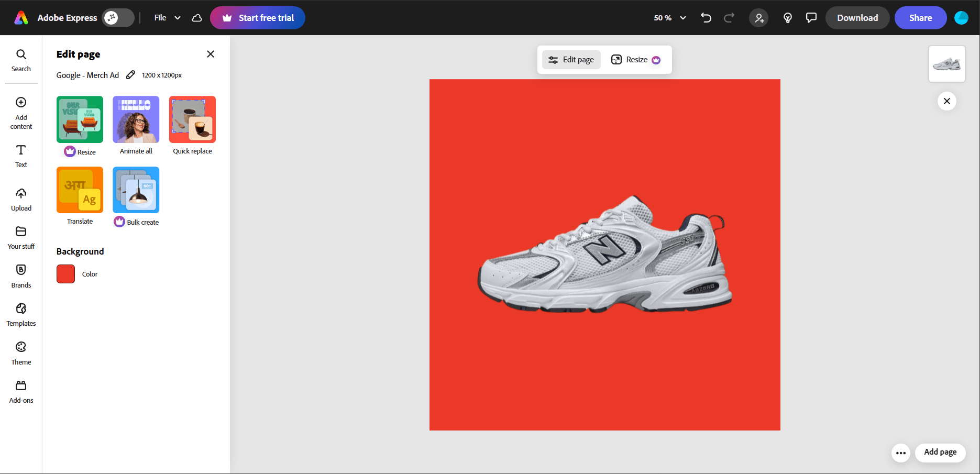Undo the last action

pos(706,18)
